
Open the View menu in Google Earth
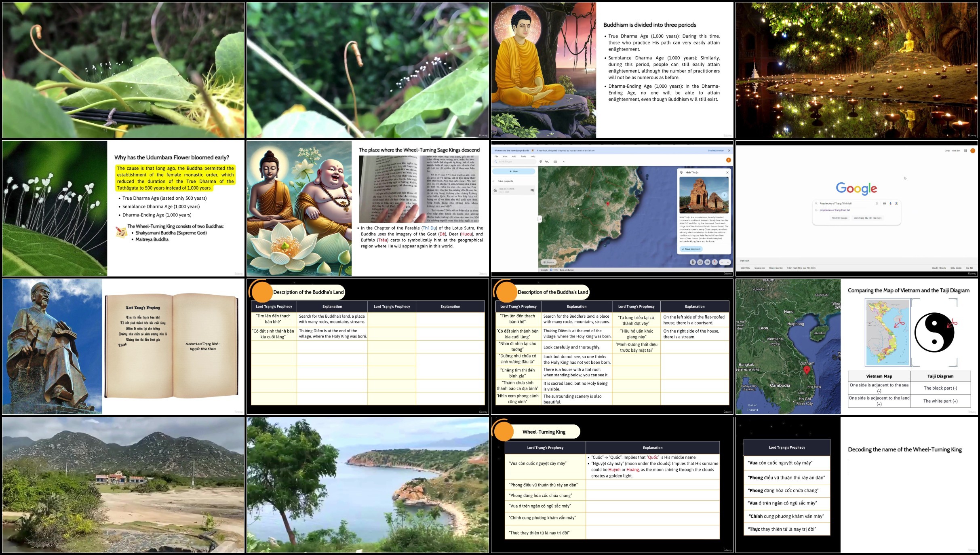505,156
